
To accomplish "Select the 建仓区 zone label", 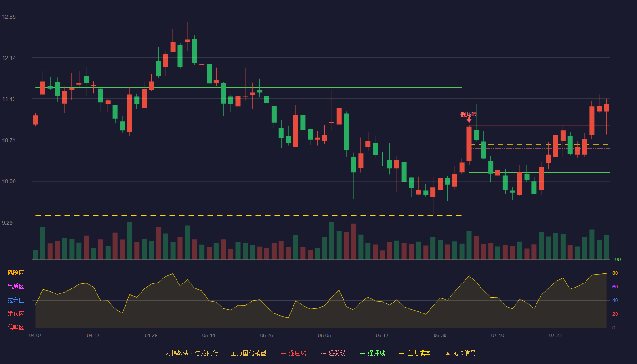I will (16, 314).
